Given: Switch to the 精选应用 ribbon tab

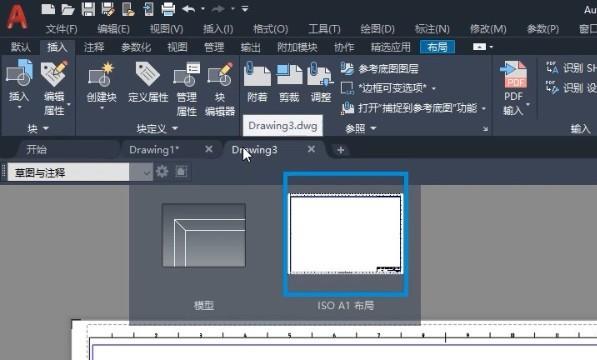Looking at the screenshot, I should coord(391,47).
